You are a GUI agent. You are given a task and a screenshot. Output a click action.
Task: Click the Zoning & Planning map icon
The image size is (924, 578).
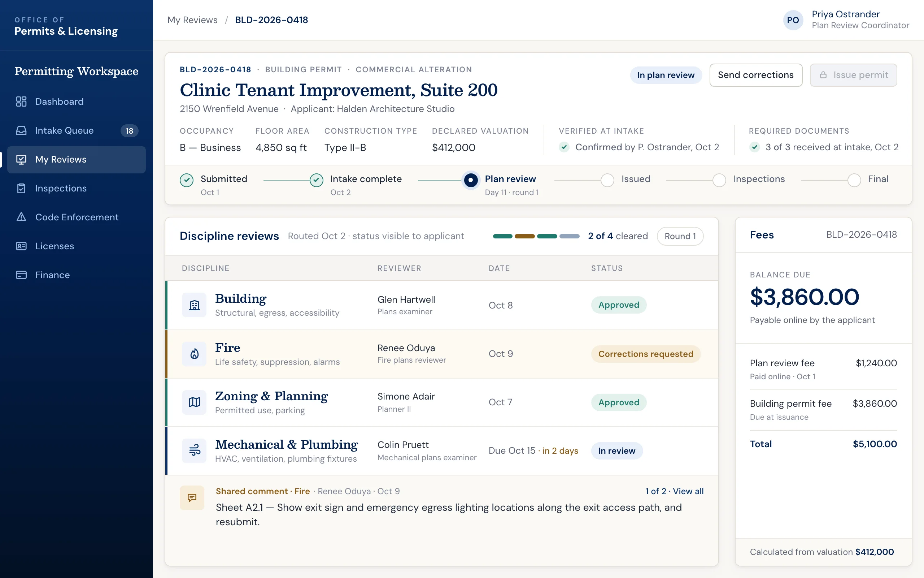pyautogui.click(x=194, y=402)
